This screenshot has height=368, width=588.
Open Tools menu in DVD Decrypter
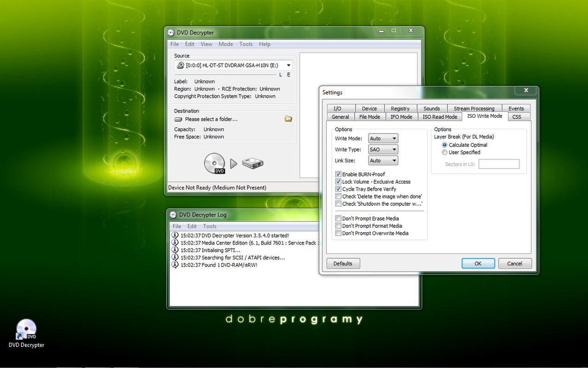246,44
